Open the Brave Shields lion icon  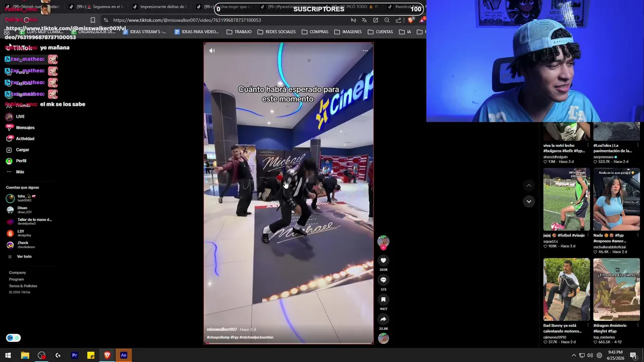pyautogui.click(x=411, y=20)
